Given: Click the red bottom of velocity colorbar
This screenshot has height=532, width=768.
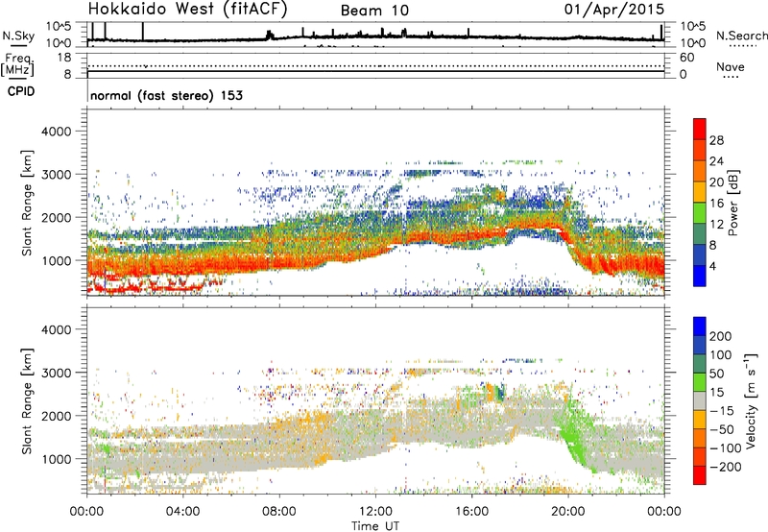Looking at the screenshot, I should [700, 475].
